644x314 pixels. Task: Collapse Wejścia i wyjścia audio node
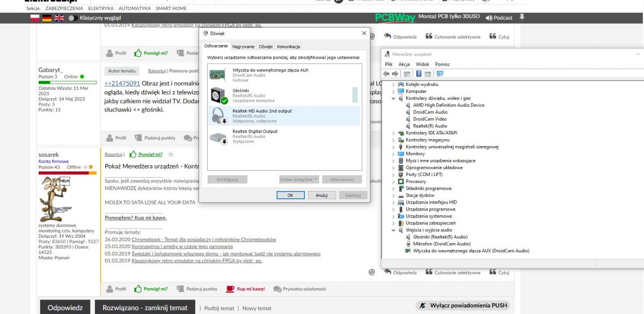pos(394,230)
